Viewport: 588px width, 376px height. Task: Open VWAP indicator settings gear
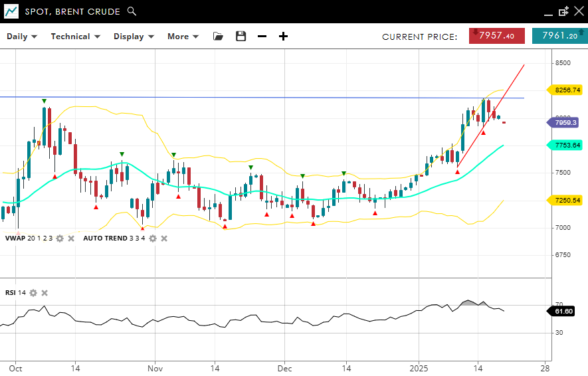(60, 238)
